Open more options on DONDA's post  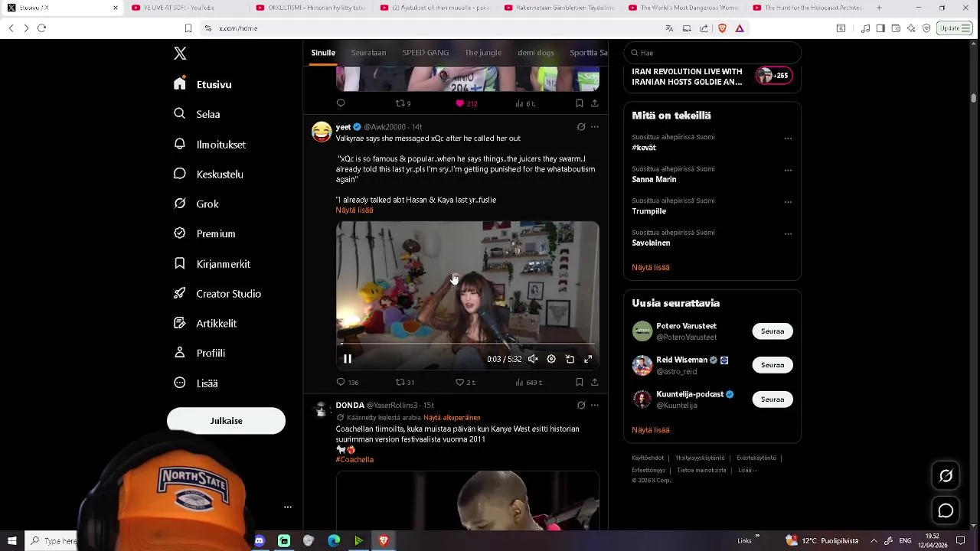click(x=595, y=406)
